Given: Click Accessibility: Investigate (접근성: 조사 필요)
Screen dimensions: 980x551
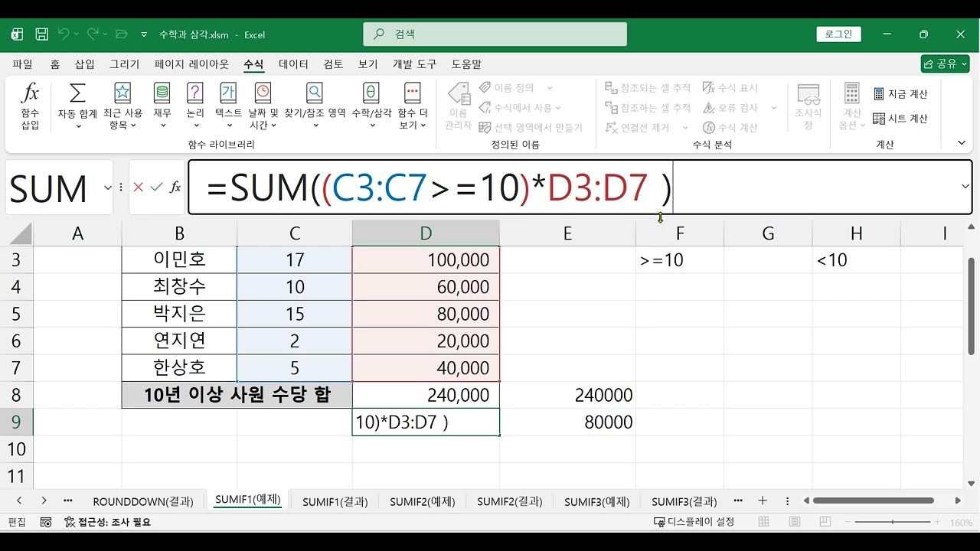Looking at the screenshot, I should pyautogui.click(x=108, y=522).
